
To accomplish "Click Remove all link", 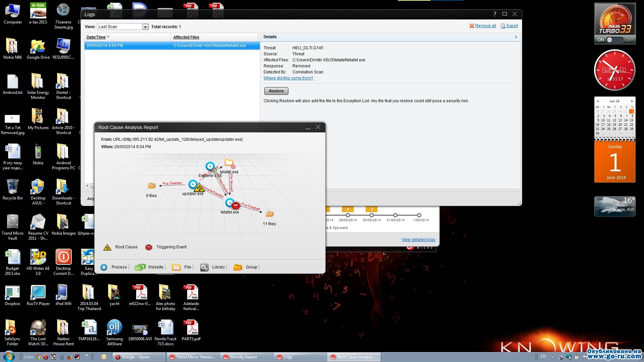I will [485, 26].
